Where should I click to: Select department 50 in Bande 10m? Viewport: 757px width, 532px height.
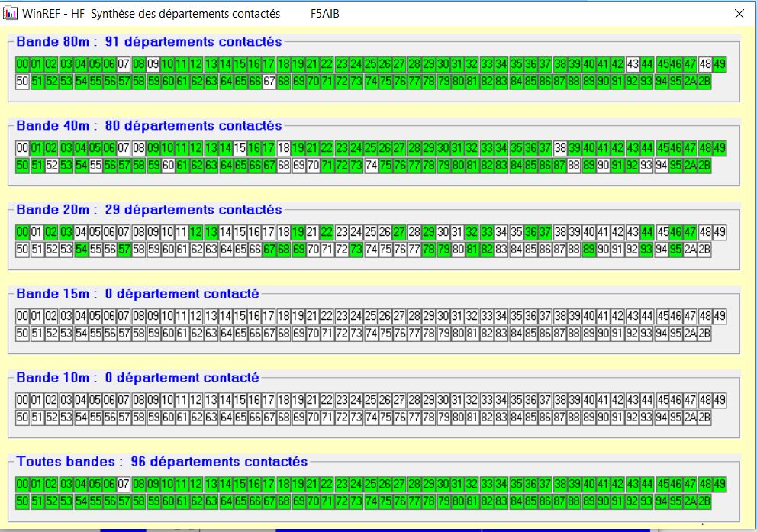(x=22, y=418)
